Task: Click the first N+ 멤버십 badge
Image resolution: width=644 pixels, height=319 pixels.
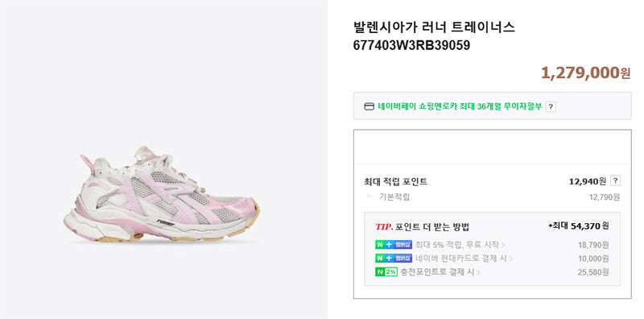Action: click(x=394, y=245)
